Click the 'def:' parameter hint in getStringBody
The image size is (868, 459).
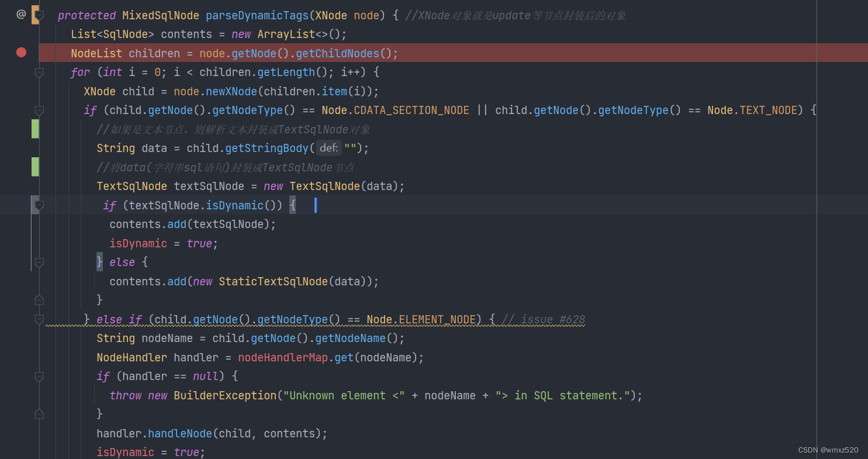coord(328,148)
